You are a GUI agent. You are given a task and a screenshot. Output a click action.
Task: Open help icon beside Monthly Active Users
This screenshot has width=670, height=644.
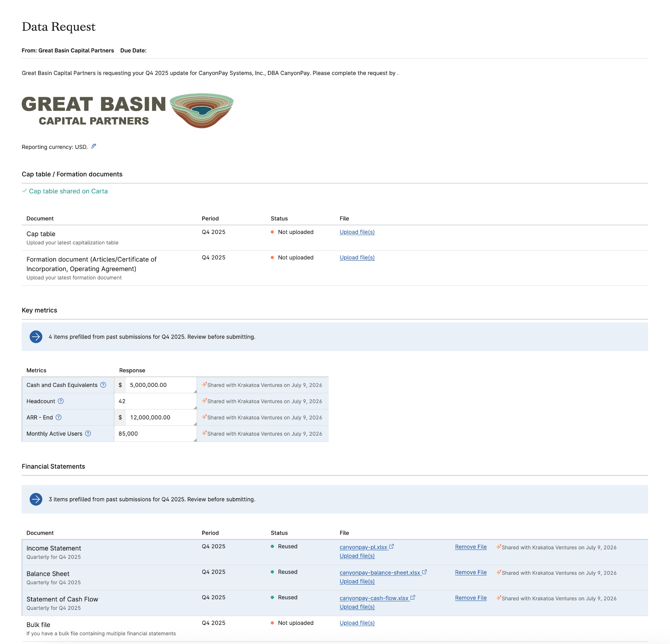(x=88, y=433)
